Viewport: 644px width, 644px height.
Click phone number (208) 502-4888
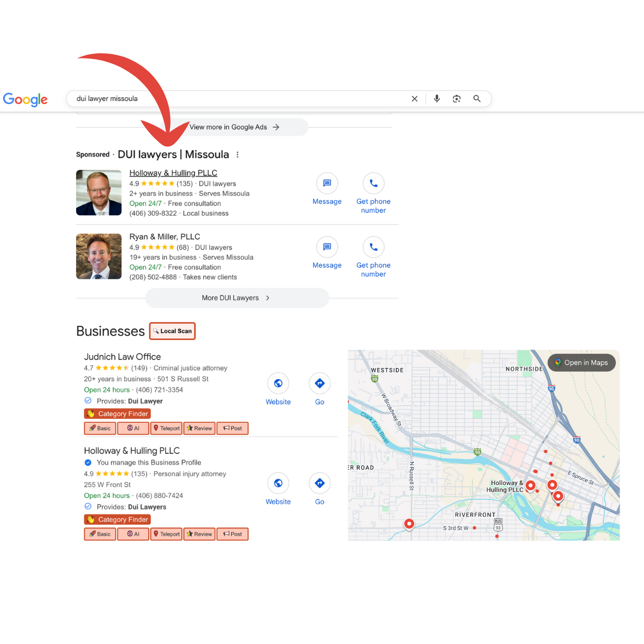tap(153, 277)
